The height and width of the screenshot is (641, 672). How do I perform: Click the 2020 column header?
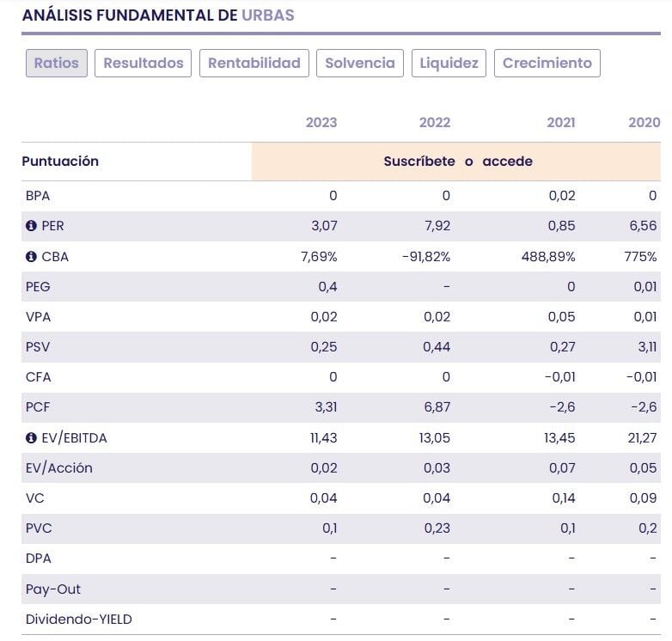644,122
